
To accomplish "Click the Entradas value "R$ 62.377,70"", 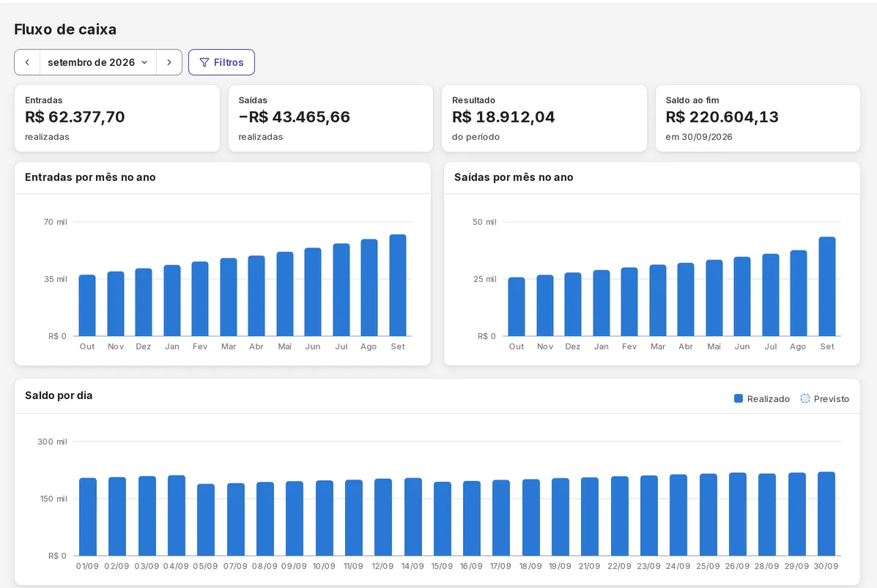I will click(x=75, y=117).
